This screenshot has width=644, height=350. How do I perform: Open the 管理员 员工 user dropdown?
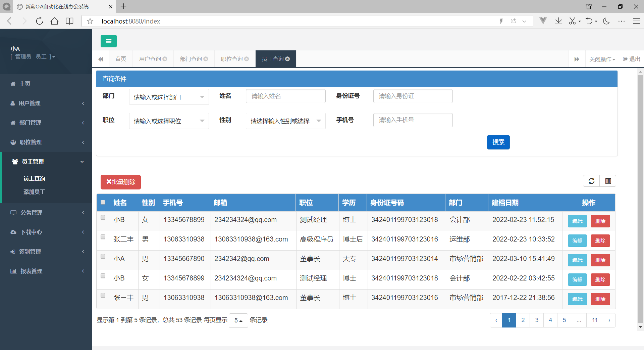pyautogui.click(x=33, y=57)
